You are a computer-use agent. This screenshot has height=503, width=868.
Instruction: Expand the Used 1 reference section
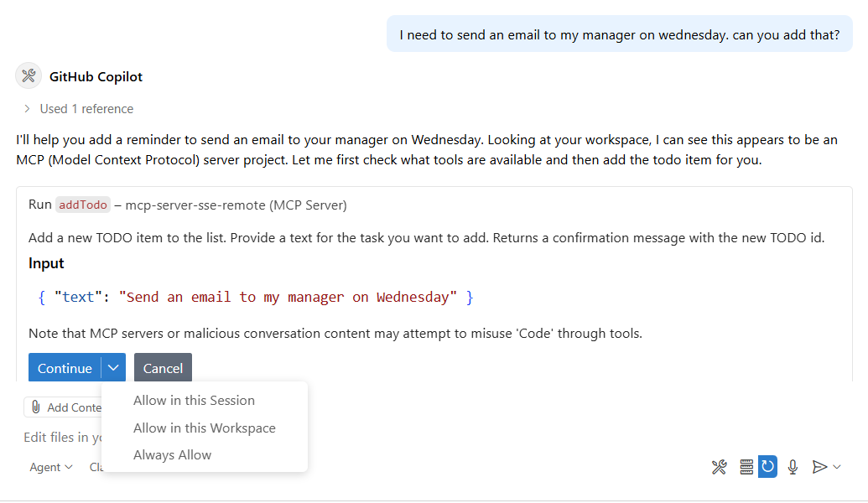(x=28, y=109)
